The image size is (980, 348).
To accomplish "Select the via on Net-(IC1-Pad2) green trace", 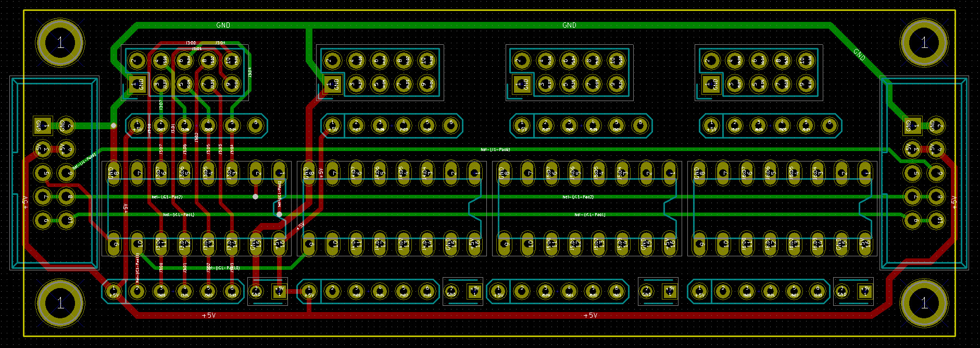I will point(255,196).
